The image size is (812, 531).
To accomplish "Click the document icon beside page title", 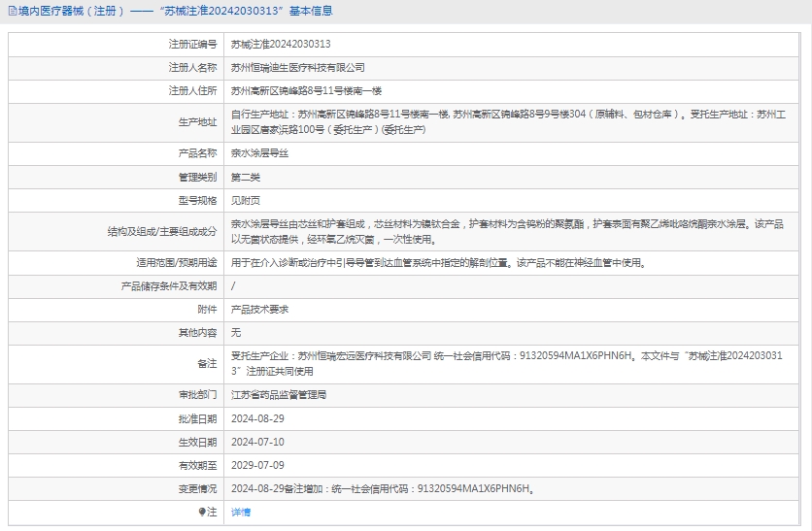I will coord(12,12).
